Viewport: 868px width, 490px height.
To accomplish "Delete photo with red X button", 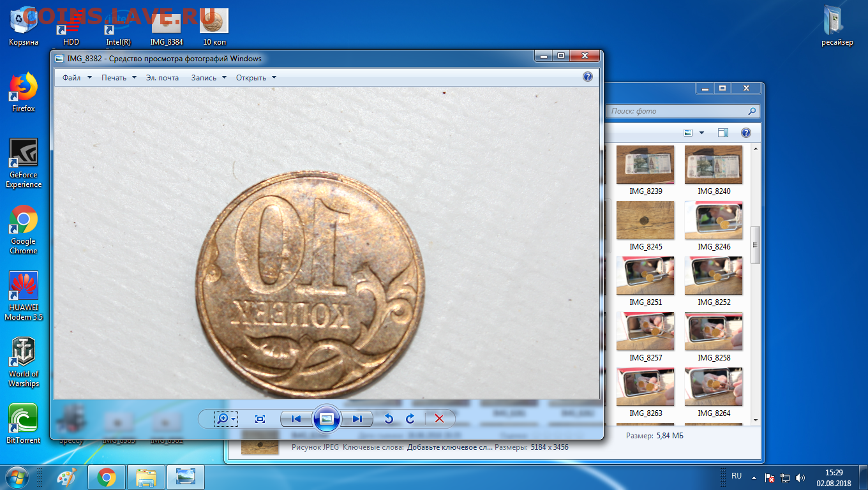I will point(439,419).
